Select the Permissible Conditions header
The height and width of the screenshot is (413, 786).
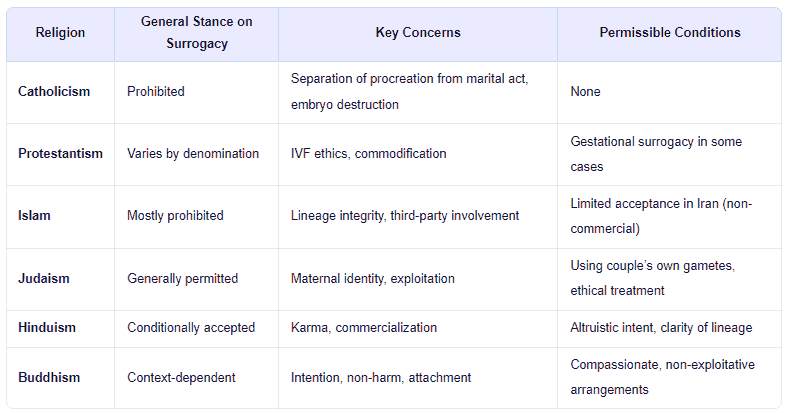tap(670, 33)
